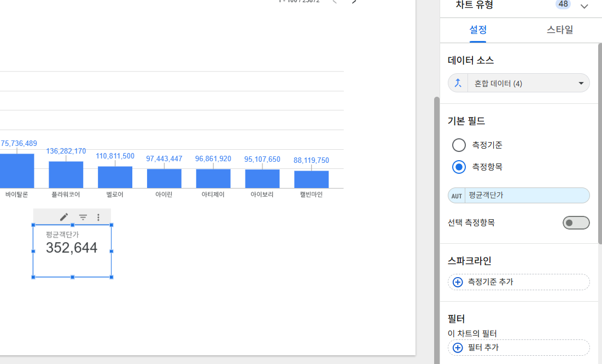The image size is (602, 364).
Task: Open the 혼합 데이터 (4) data source dropdown
Action: pos(519,83)
